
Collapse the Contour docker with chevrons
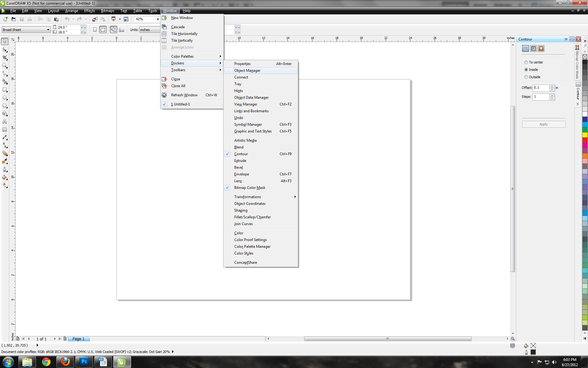click(x=566, y=39)
